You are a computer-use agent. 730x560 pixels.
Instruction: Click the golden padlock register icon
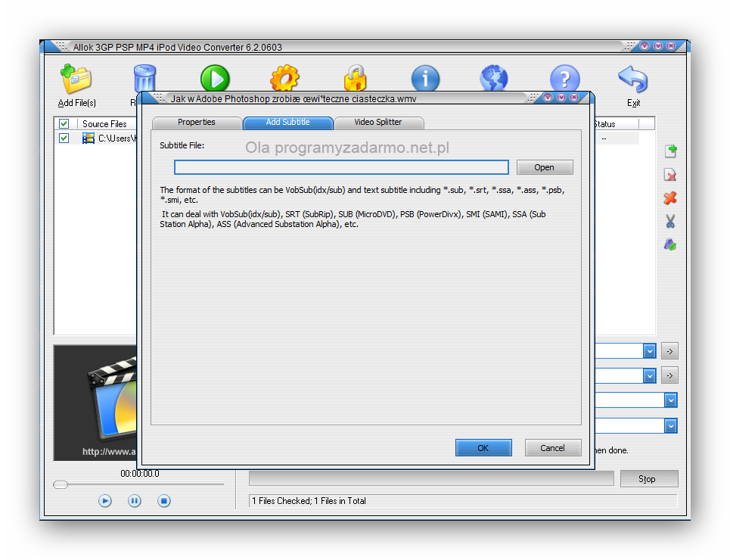pyautogui.click(x=356, y=78)
